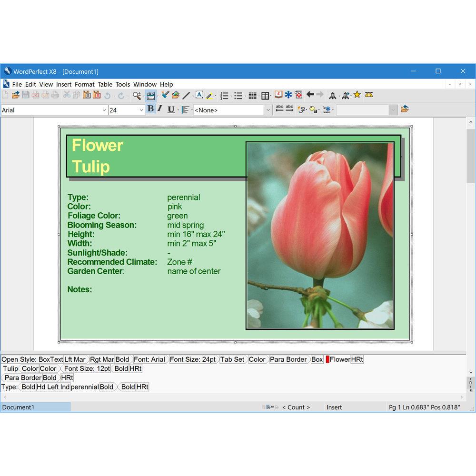Toggle bold formatting
This screenshot has height=476, width=476.
click(x=150, y=109)
